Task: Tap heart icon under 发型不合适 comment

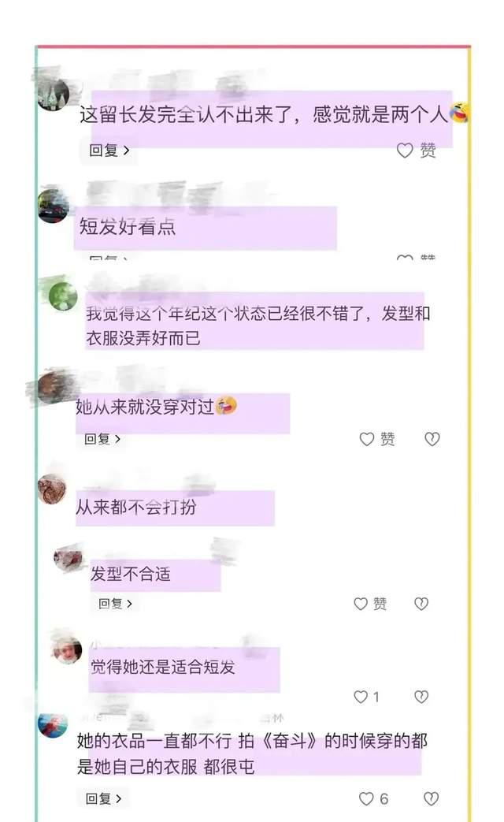Action: (x=361, y=604)
